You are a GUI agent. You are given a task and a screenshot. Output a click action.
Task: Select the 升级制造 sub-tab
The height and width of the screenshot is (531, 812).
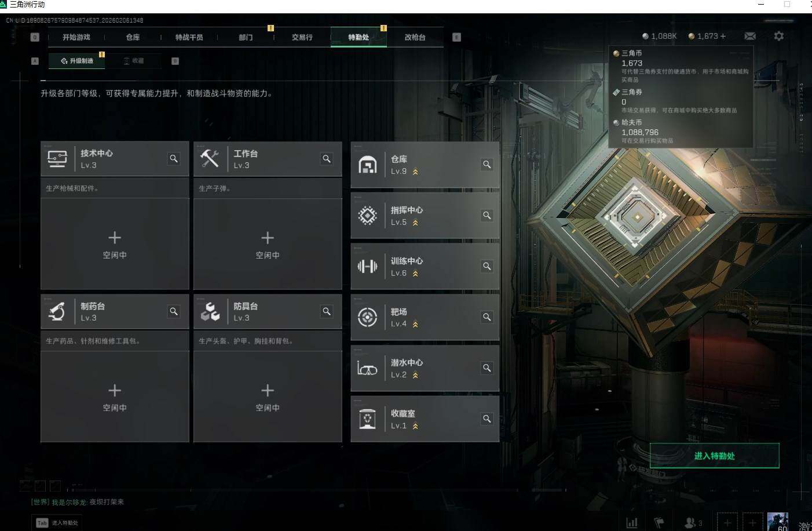[x=76, y=61]
